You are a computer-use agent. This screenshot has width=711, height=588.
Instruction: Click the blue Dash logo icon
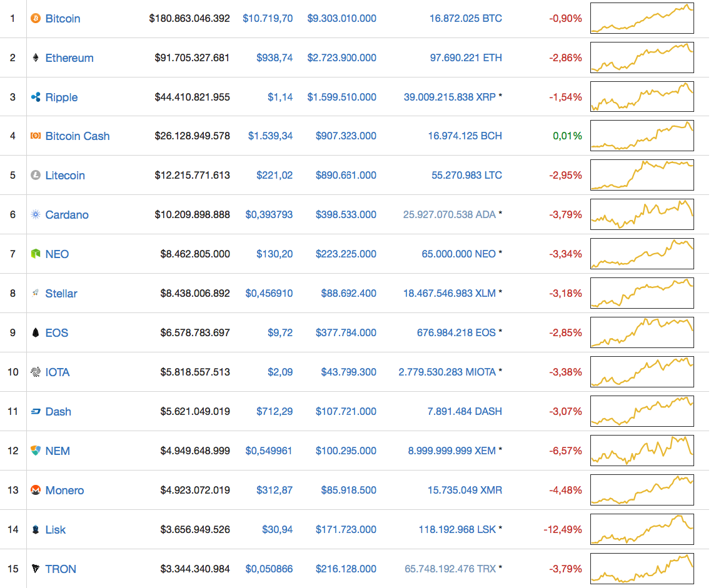pos(36,411)
